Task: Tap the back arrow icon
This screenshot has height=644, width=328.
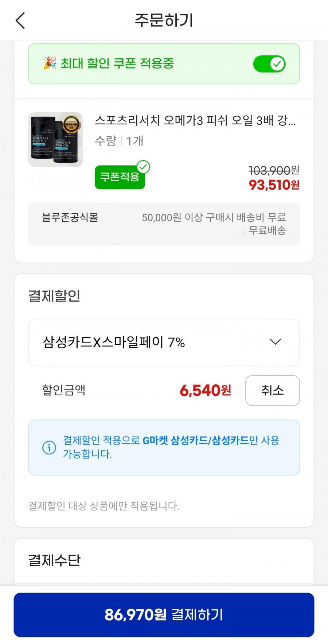Action: 20,20
